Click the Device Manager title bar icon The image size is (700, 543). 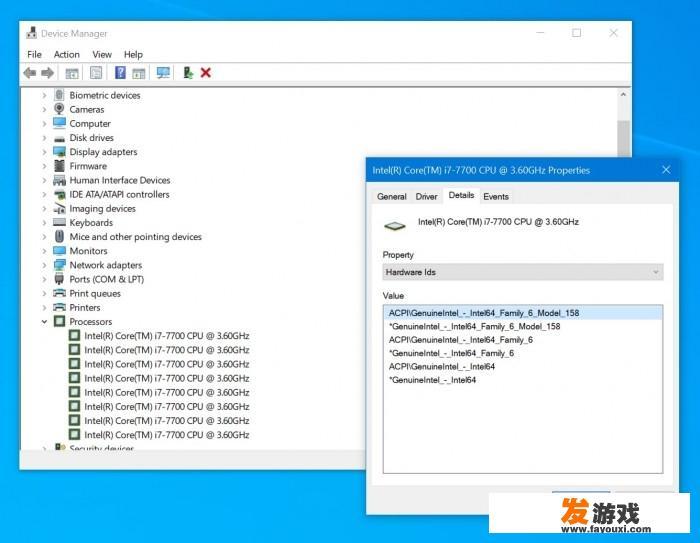[x=31, y=33]
